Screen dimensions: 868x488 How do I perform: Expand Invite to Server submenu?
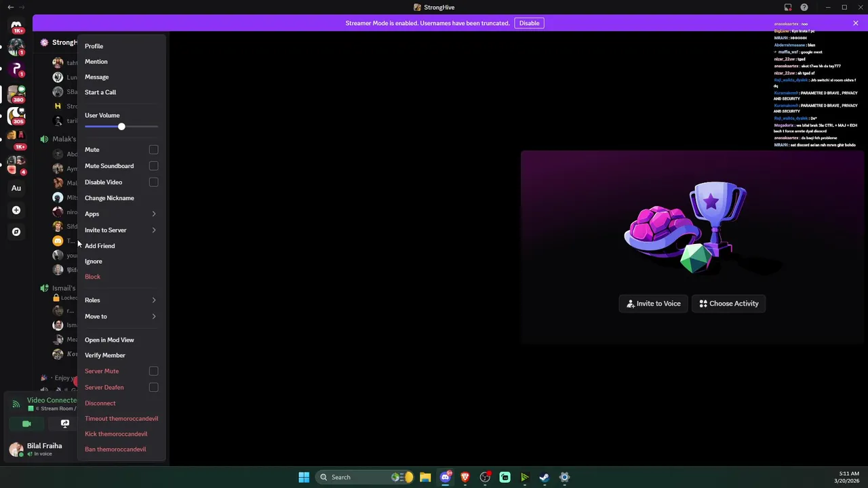[x=121, y=230]
